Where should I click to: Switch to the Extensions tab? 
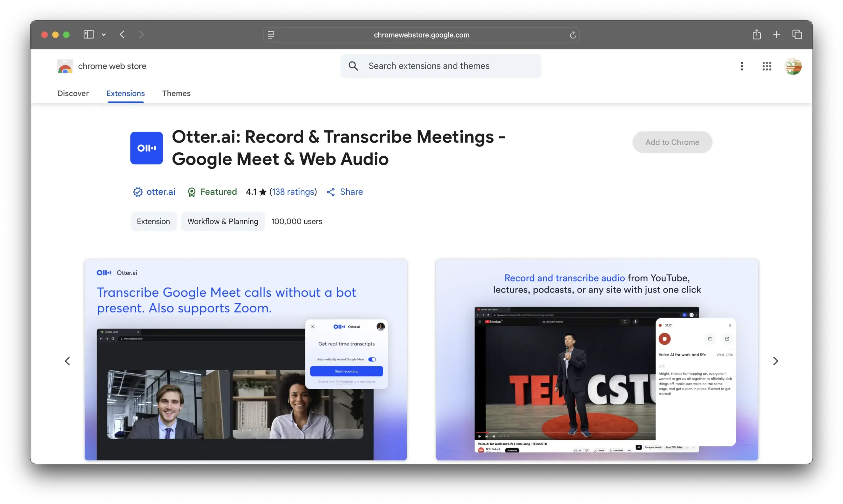pos(125,93)
